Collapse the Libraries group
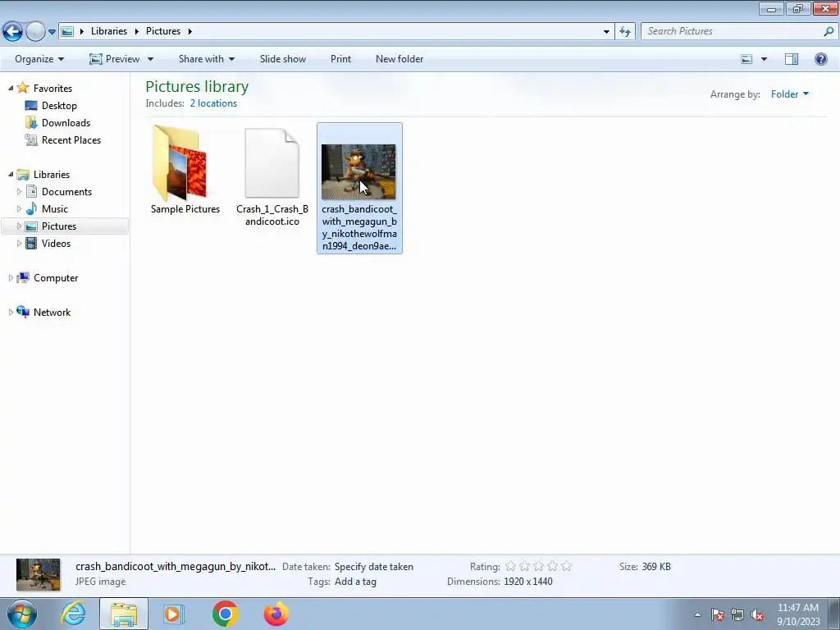Screen dimensions: 840x630 point(11,174)
